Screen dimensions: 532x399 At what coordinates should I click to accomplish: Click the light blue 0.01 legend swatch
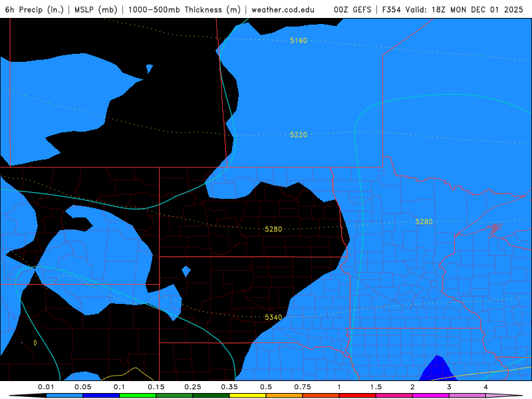click(65, 396)
